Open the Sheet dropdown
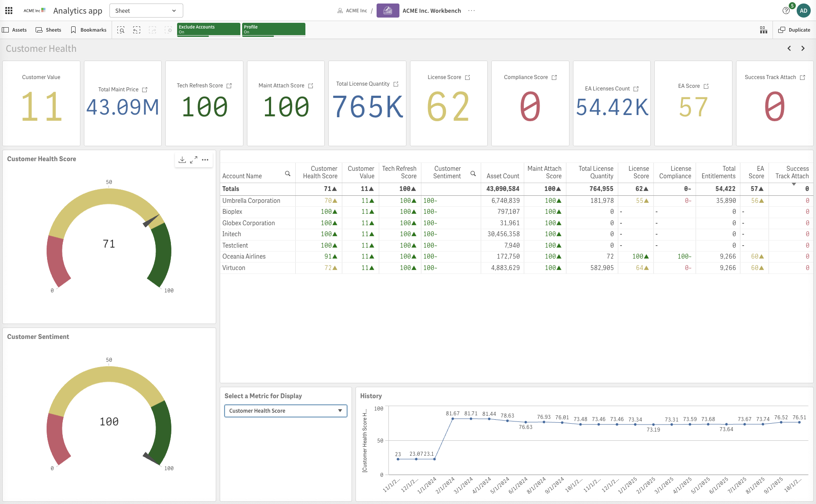 (146, 11)
